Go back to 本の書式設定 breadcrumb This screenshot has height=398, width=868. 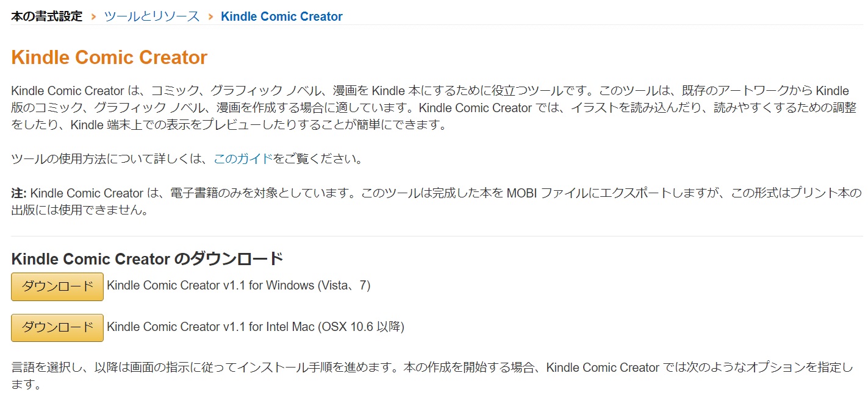pyautogui.click(x=46, y=16)
